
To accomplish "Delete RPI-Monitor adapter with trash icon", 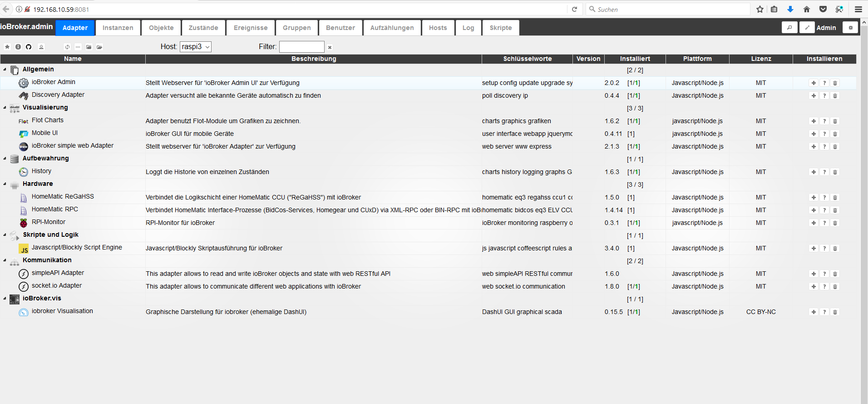I will pyautogui.click(x=835, y=223).
